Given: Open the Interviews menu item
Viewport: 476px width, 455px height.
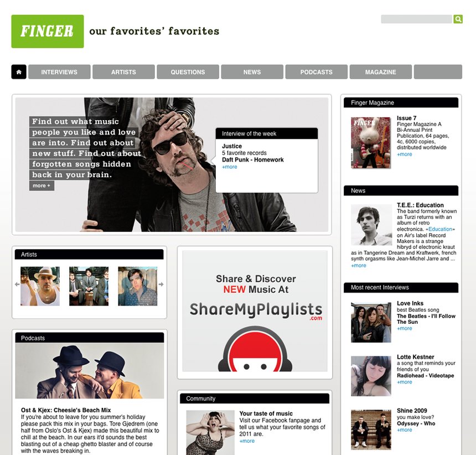Looking at the screenshot, I should coord(60,72).
